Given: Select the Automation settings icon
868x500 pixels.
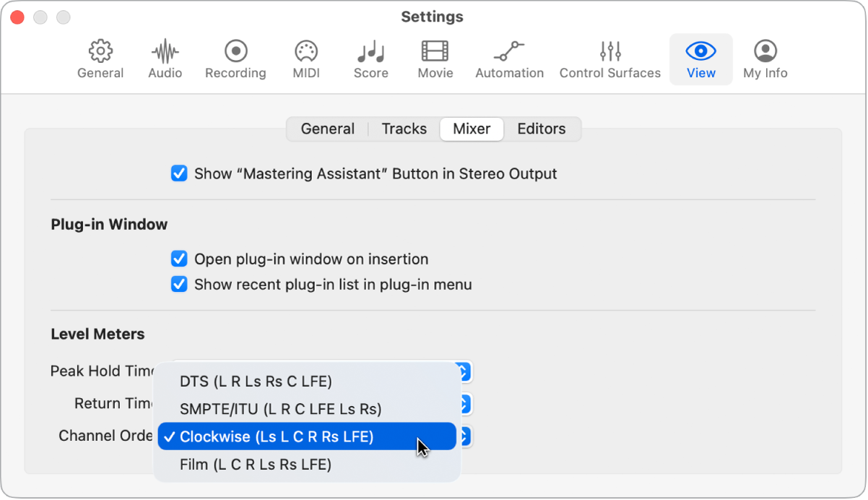Looking at the screenshot, I should pos(509,59).
